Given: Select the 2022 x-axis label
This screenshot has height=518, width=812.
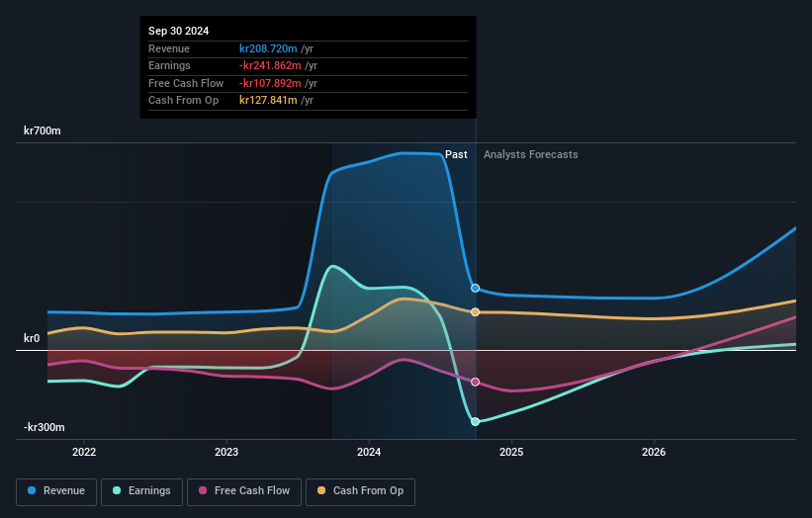Looking at the screenshot, I should pos(84,452).
